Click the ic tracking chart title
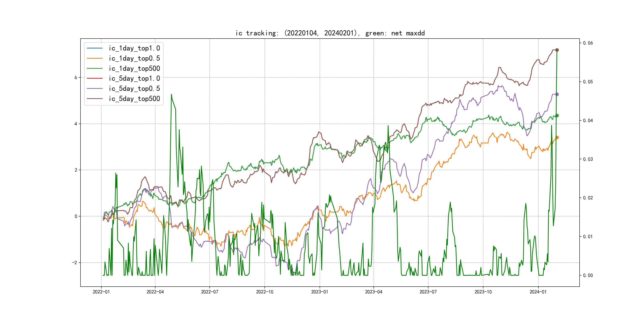 pyautogui.click(x=330, y=33)
